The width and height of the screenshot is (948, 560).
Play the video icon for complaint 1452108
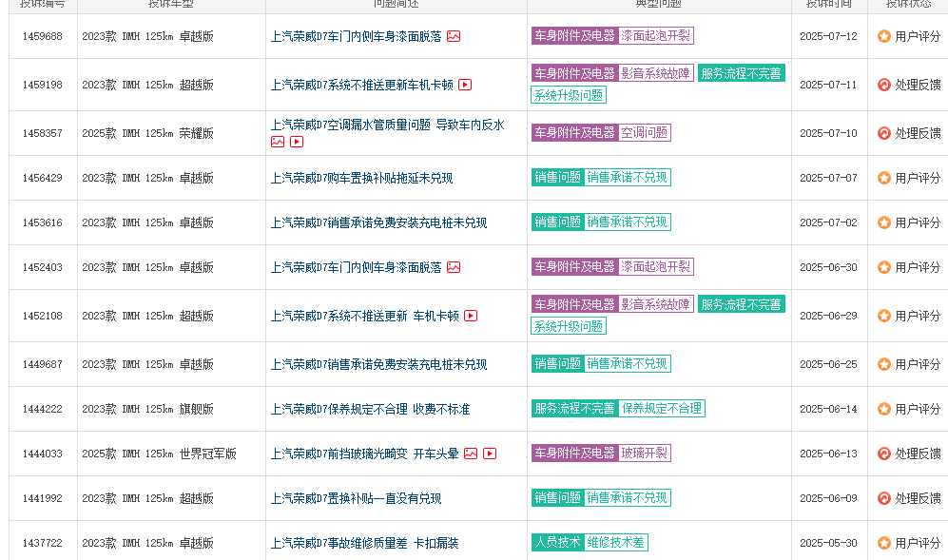471,316
